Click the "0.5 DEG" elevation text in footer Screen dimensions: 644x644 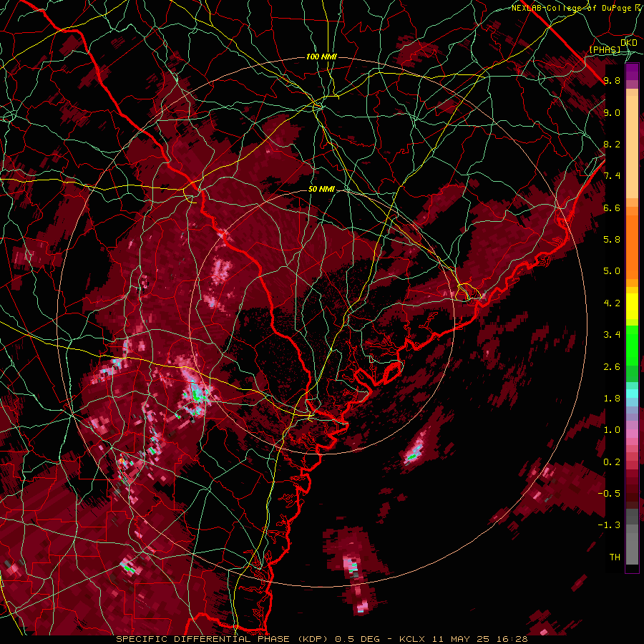(x=358, y=639)
